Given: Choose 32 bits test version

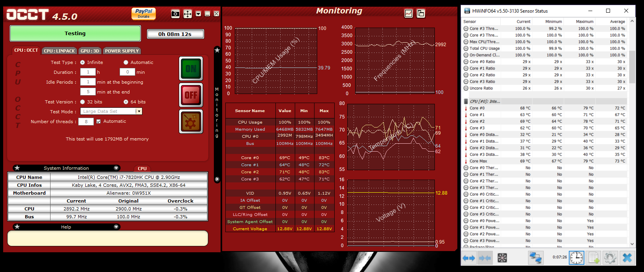Looking at the screenshot, I should pyautogui.click(x=82, y=102).
